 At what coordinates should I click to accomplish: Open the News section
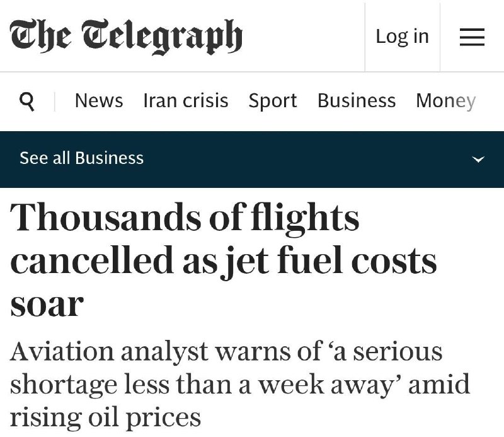[99, 101]
